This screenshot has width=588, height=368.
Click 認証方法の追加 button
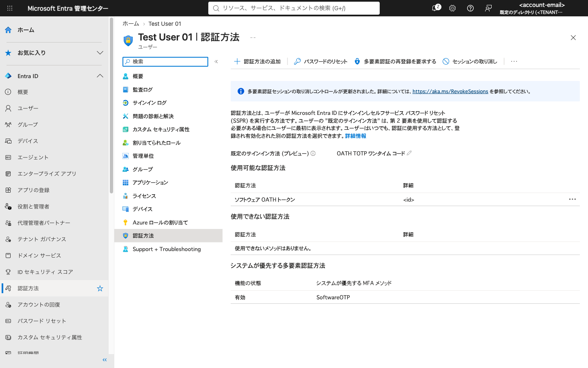pyautogui.click(x=257, y=61)
